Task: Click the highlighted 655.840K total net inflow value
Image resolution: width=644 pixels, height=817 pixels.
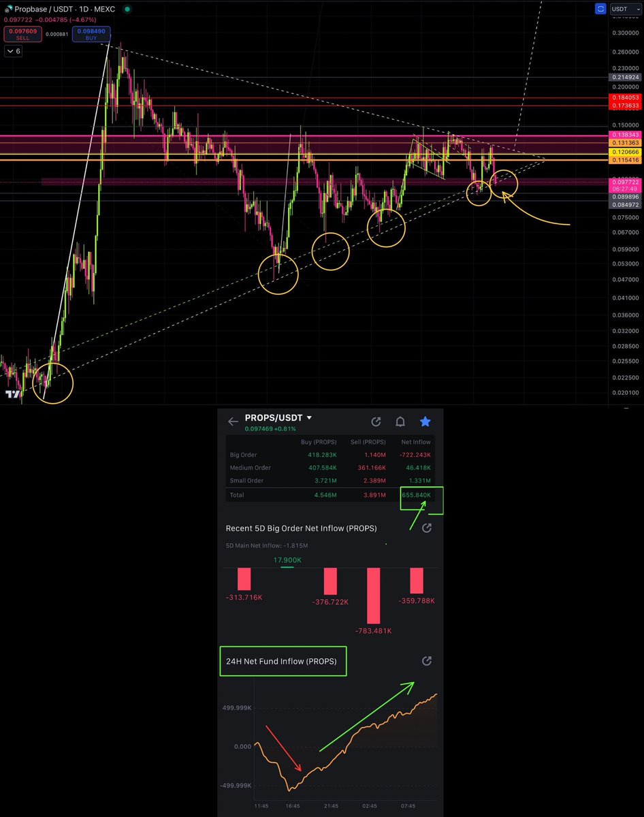Action: click(416, 496)
